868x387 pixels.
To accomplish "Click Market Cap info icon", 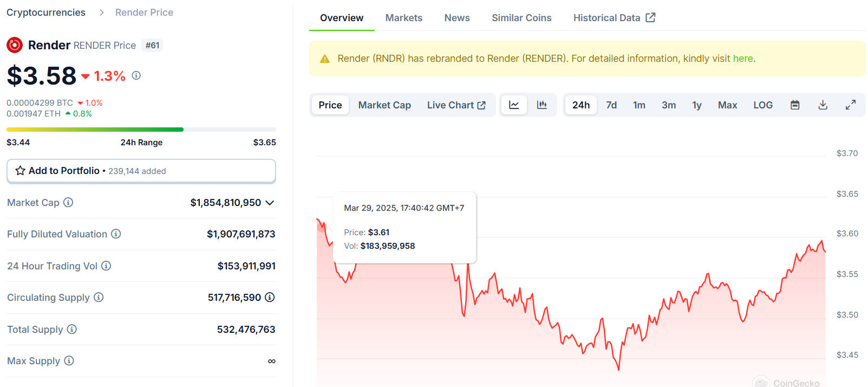I will click(68, 202).
